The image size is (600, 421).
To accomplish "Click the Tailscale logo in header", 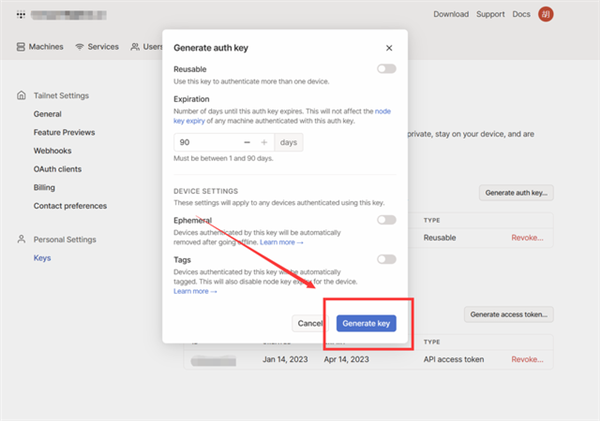I will coord(22,15).
